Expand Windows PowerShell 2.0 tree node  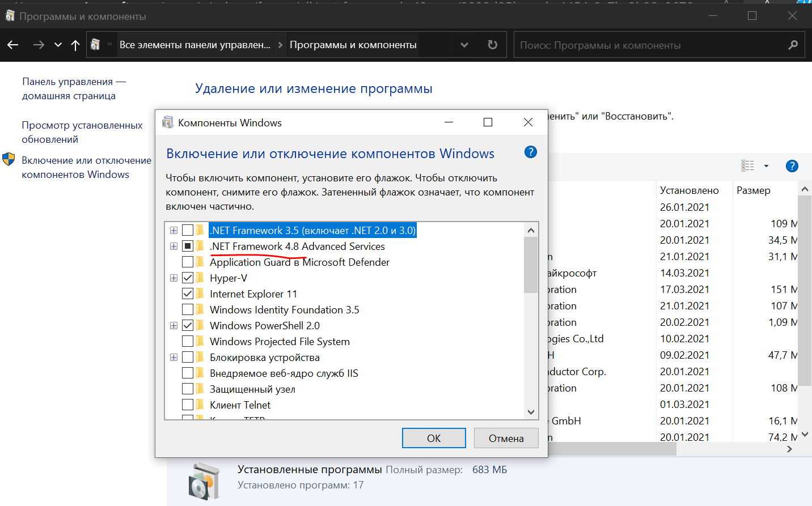point(174,326)
